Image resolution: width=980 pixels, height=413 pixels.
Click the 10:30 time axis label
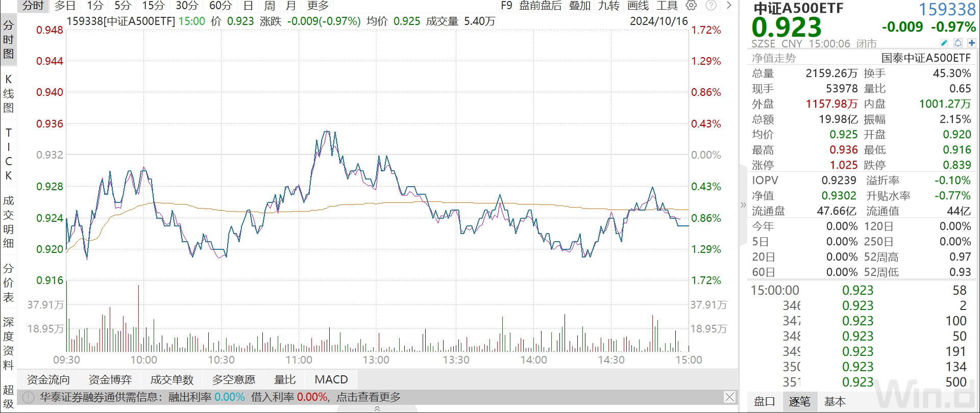point(221,360)
